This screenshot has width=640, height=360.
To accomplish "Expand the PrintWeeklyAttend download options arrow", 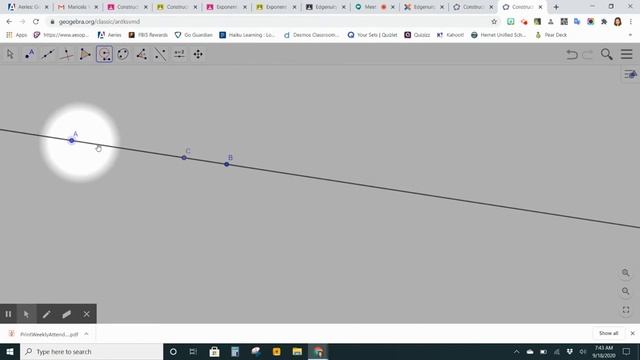I will 87,334.
